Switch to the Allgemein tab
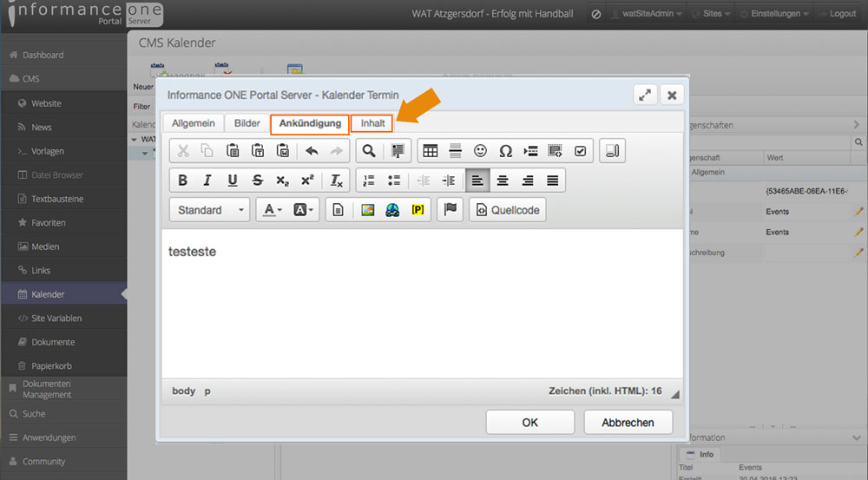The image size is (868, 480). (194, 123)
